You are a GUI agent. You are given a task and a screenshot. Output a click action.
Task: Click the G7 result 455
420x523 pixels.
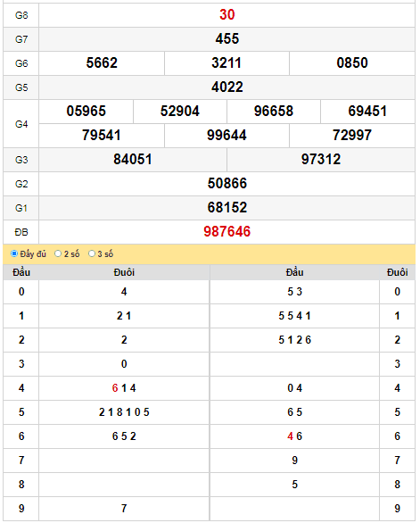pyautogui.click(x=227, y=38)
